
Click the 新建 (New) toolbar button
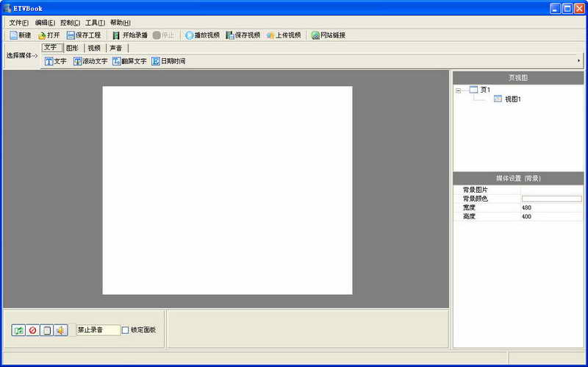pyautogui.click(x=21, y=35)
